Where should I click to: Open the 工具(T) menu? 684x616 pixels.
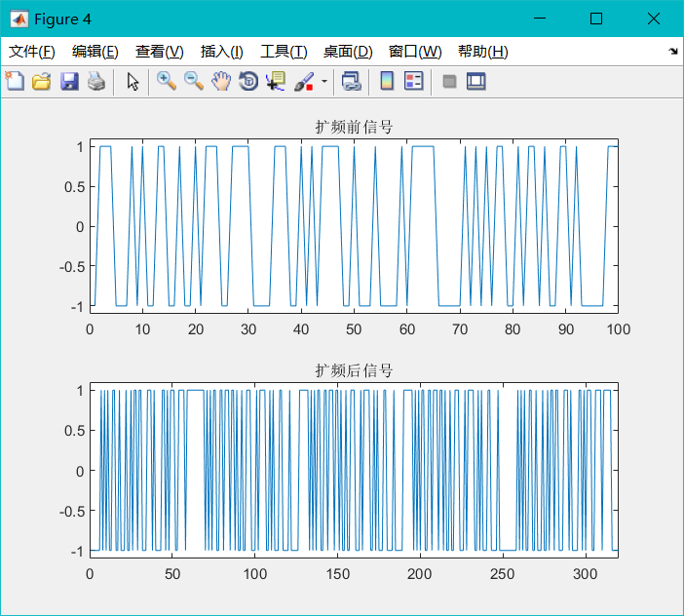284,52
